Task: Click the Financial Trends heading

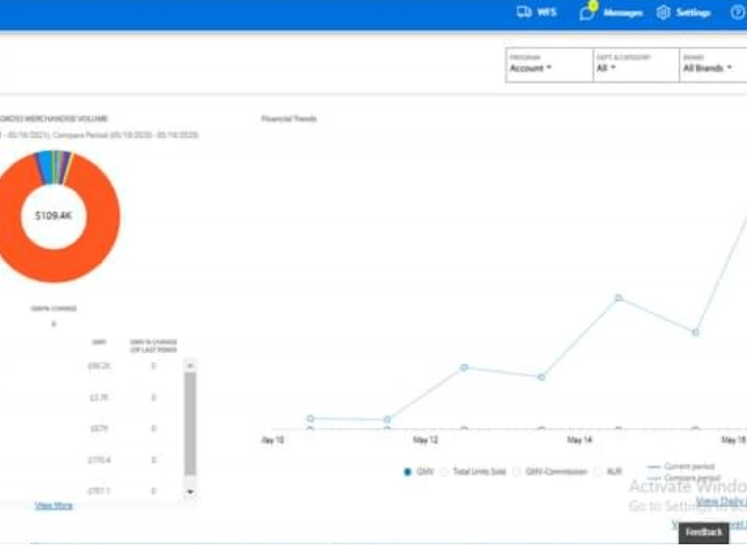Action: point(289,119)
